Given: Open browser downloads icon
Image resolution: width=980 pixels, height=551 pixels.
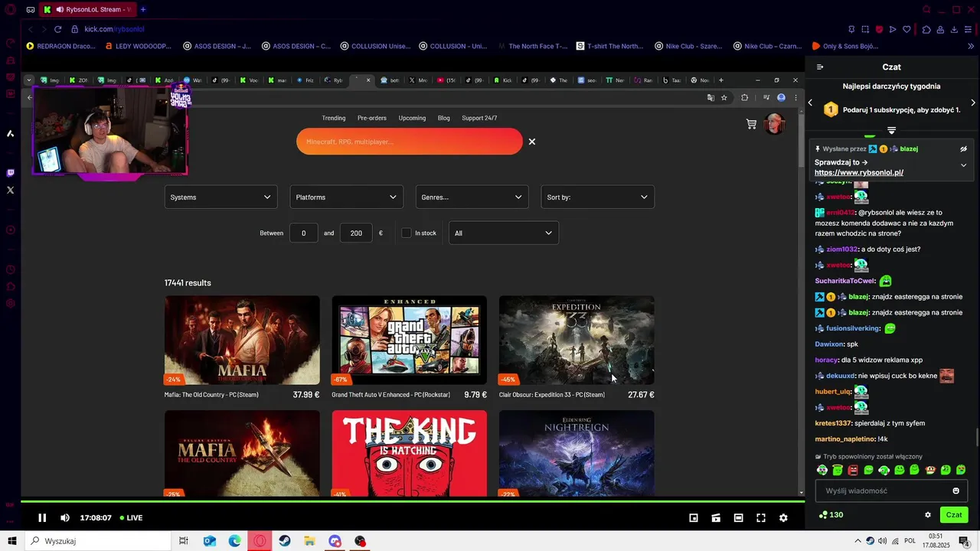Looking at the screenshot, I should [x=954, y=29].
